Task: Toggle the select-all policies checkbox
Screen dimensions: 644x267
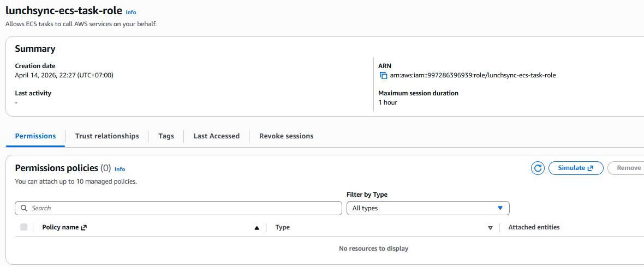Action: 23,227
